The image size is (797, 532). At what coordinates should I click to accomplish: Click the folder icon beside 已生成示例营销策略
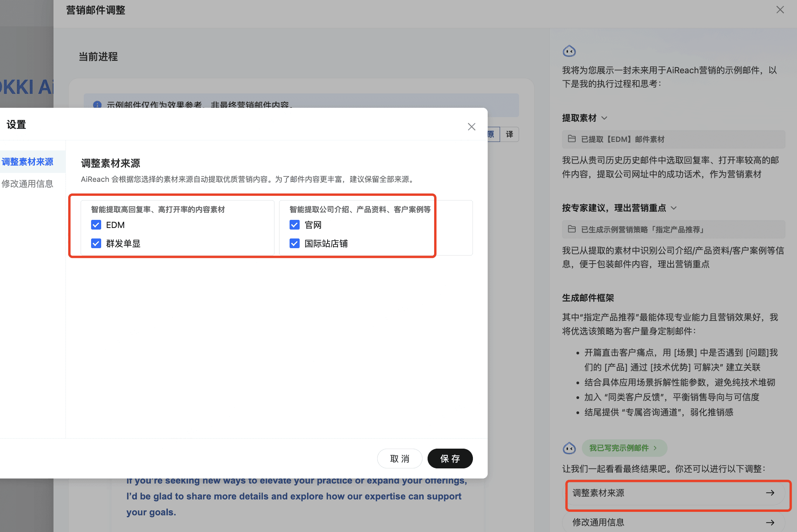click(572, 229)
